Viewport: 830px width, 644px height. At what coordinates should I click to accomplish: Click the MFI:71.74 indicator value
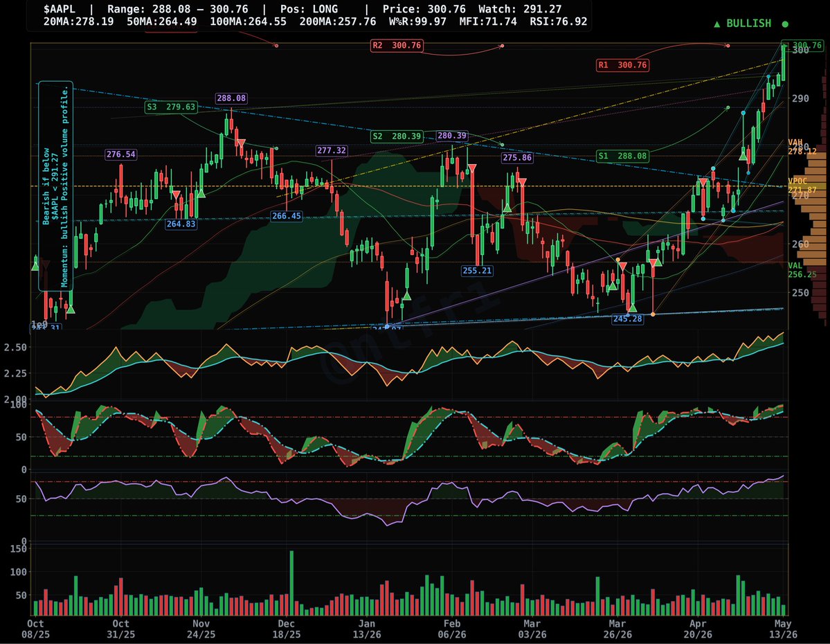tap(488, 21)
